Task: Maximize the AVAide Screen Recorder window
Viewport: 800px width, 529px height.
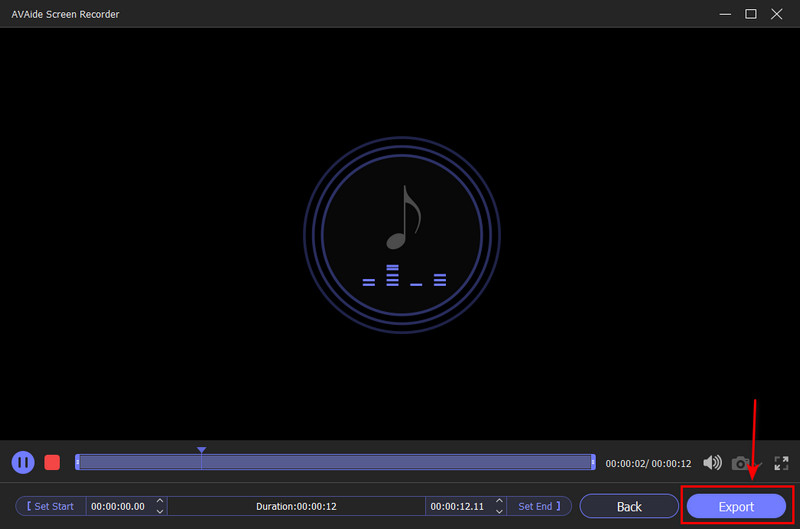Action: 751,14
